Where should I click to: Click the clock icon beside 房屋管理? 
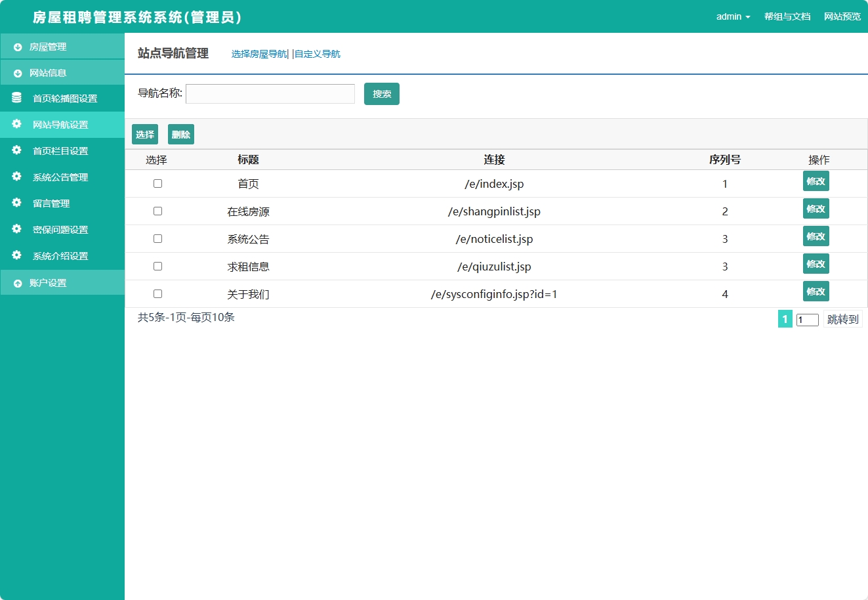tap(16, 47)
